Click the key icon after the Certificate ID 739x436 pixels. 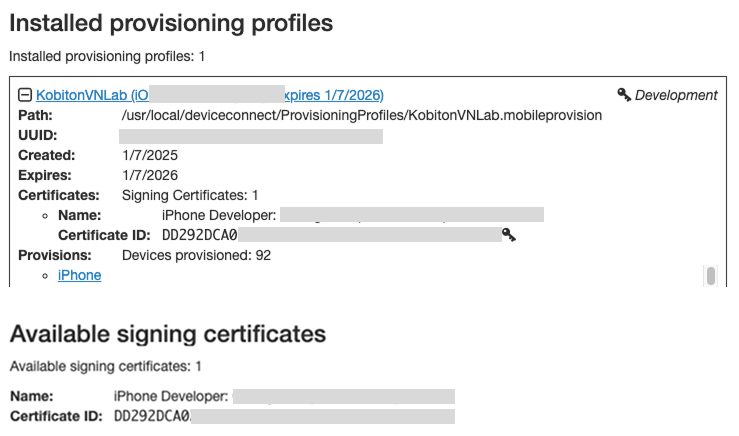coord(509,234)
